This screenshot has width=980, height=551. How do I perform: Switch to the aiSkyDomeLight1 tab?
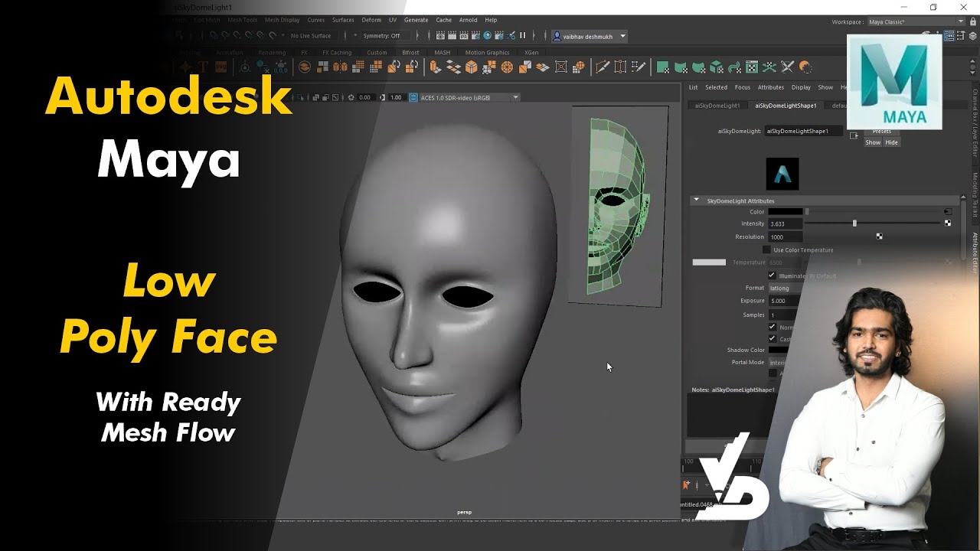coord(717,106)
